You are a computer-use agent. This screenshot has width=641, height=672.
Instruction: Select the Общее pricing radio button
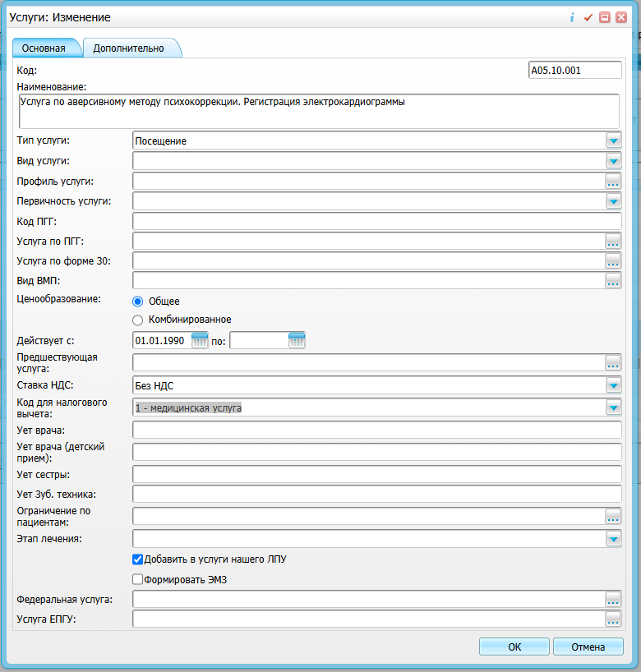138,301
